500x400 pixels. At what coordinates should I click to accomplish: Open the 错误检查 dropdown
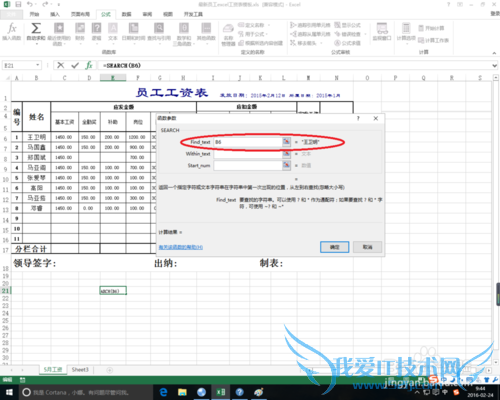pos(365,34)
